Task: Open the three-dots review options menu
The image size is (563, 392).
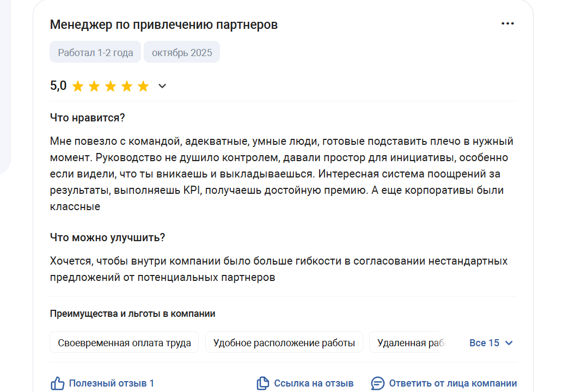Action: pos(507,24)
